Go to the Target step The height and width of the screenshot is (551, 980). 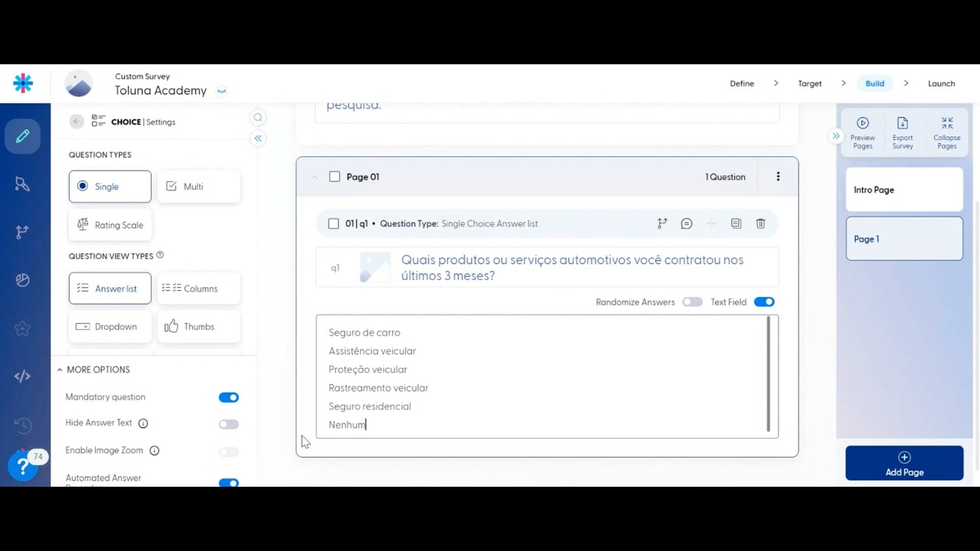click(810, 83)
